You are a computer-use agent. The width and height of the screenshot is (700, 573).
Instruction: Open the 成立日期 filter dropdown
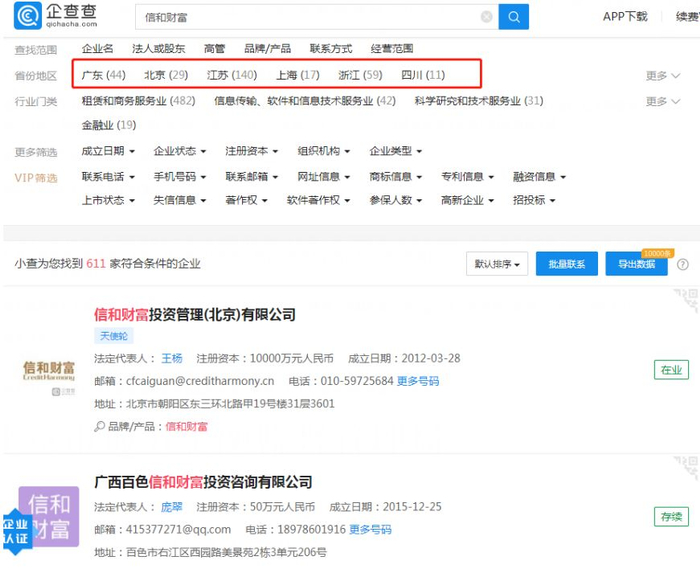[107, 151]
